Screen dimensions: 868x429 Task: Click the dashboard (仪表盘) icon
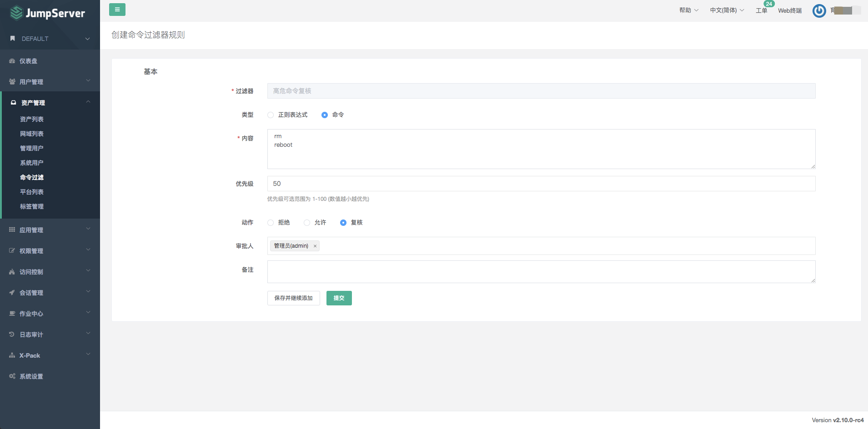click(12, 61)
